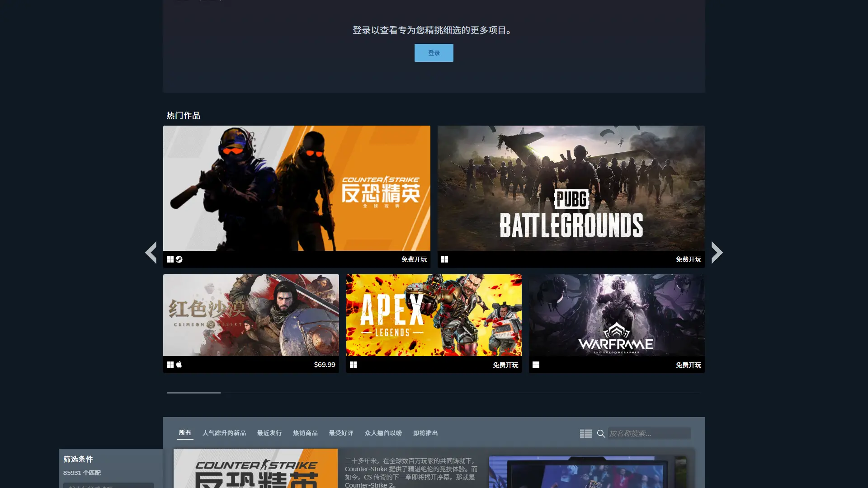Click SteamOS icon on Counter-Strike card
The height and width of the screenshot is (488, 868).
tap(179, 259)
